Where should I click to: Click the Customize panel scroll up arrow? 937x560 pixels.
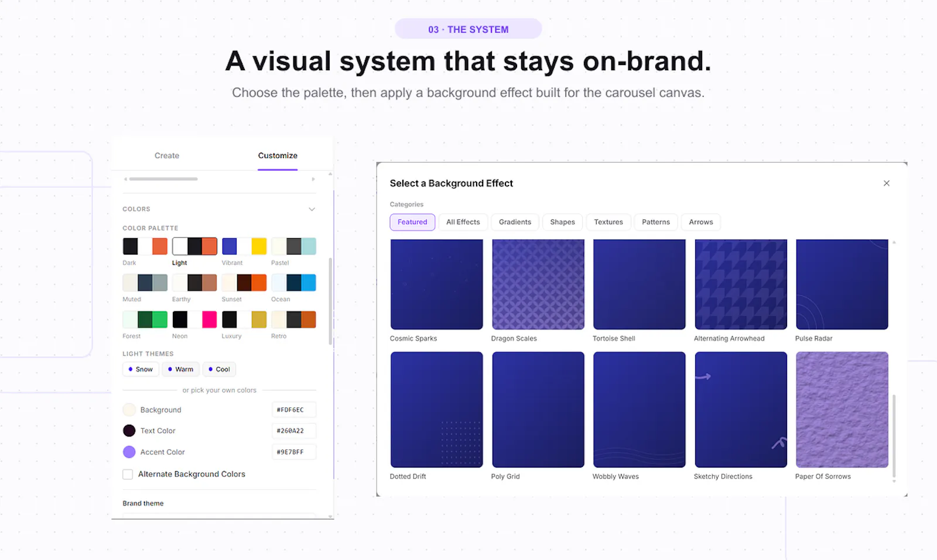pos(330,174)
